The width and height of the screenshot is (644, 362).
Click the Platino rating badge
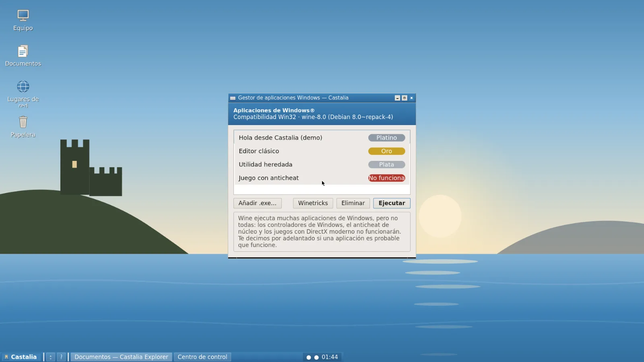386,138
